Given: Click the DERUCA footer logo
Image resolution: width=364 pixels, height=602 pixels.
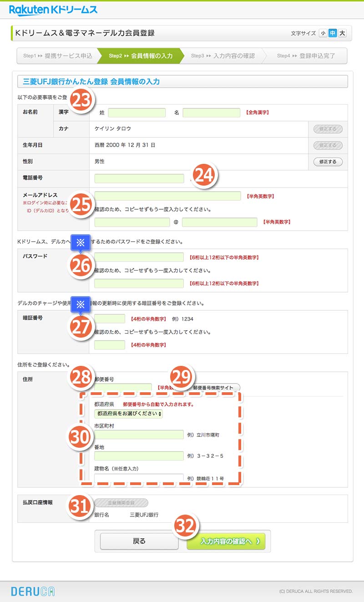Looking at the screenshot, I should [33, 591].
